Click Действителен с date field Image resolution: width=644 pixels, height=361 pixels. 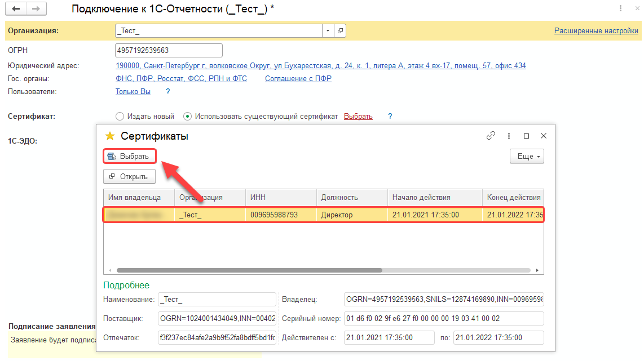pyautogui.click(x=389, y=338)
